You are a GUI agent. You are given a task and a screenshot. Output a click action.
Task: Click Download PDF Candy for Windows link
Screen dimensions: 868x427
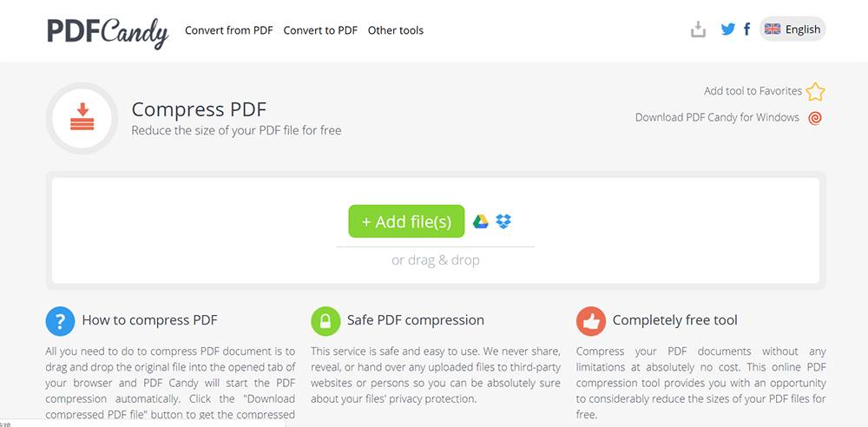point(718,117)
